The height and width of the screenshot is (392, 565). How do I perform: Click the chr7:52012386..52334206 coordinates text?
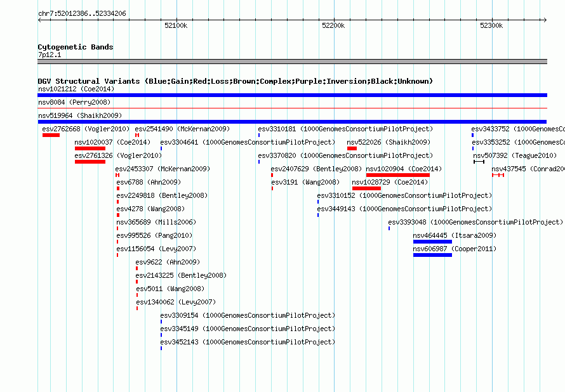[82, 14]
